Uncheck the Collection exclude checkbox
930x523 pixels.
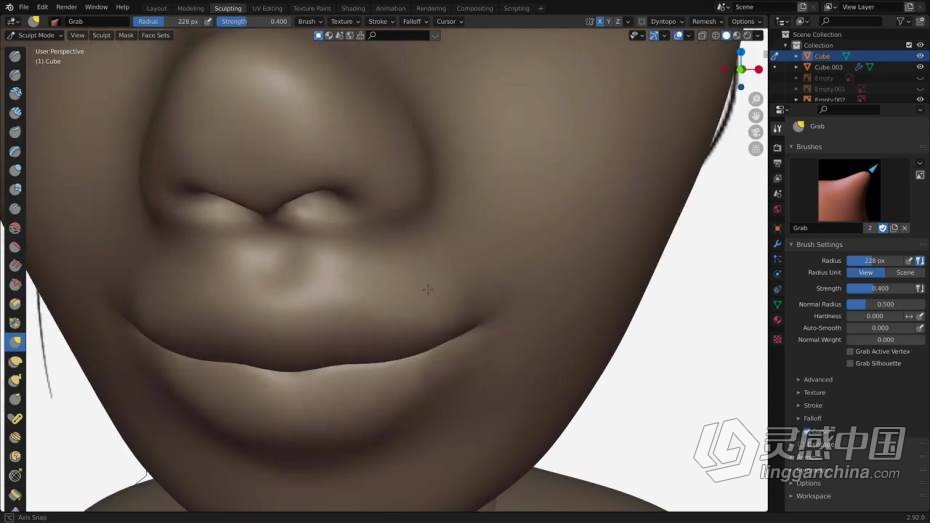click(x=909, y=45)
